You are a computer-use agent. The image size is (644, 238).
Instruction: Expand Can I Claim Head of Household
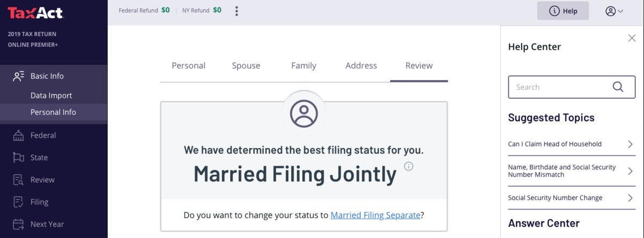[x=572, y=144]
